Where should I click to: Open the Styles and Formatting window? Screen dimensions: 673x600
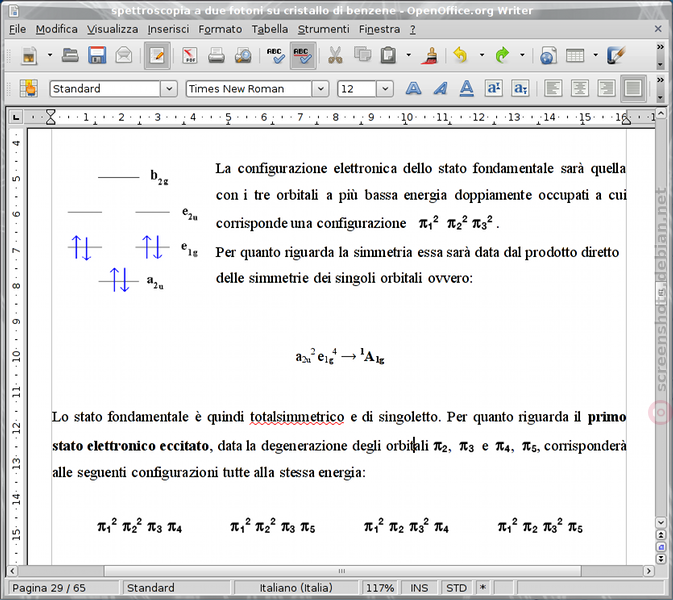click(x=28, y=89)
